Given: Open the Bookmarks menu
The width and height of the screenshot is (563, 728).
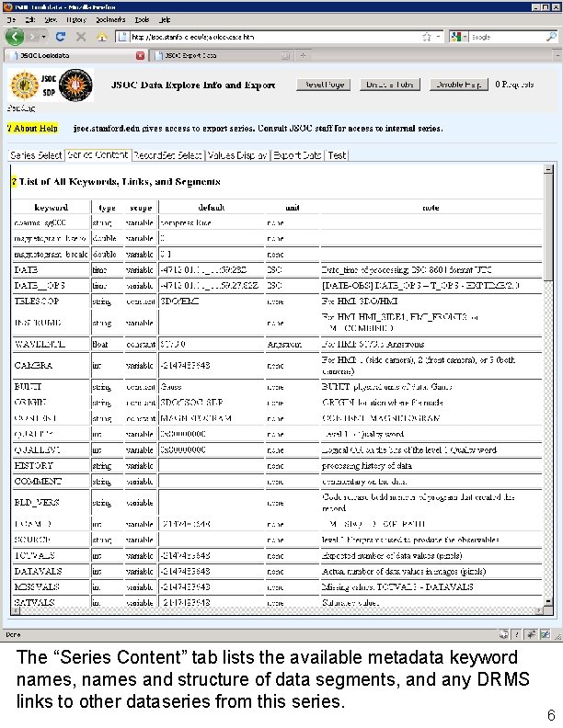Looking at the screenshot, I should 110,19.
